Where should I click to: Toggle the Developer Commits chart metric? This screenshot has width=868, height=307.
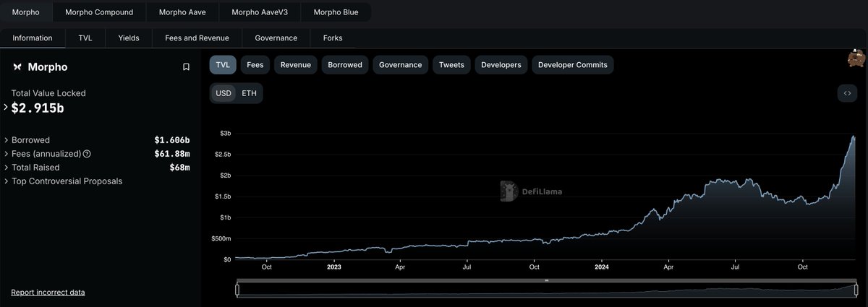click(573, 65)
